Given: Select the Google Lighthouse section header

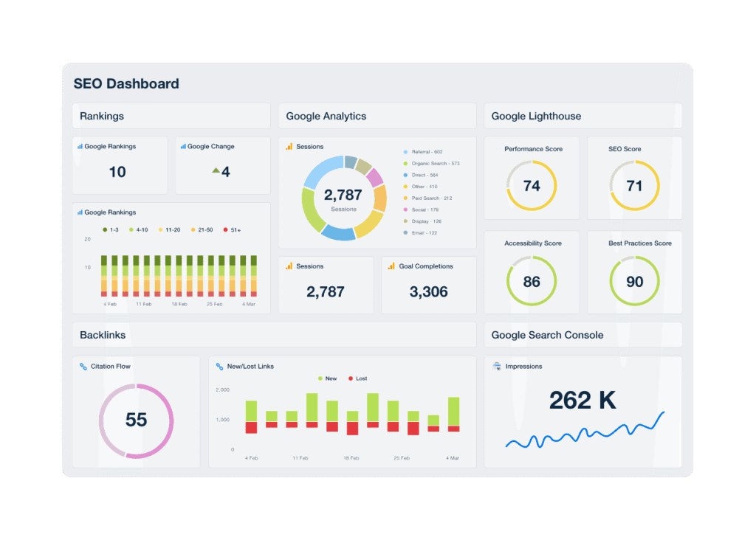Looking at the screenshot, I should pos(536,116).
